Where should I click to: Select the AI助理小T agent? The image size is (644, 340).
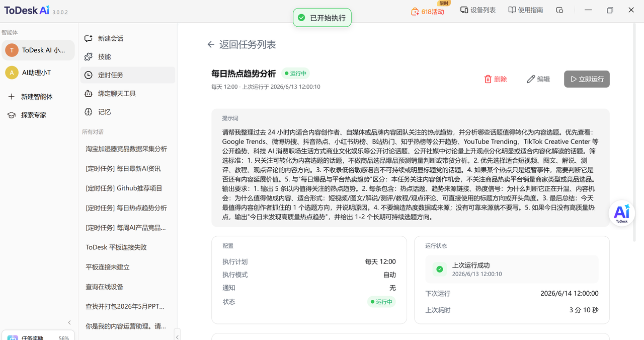point(38,73)
